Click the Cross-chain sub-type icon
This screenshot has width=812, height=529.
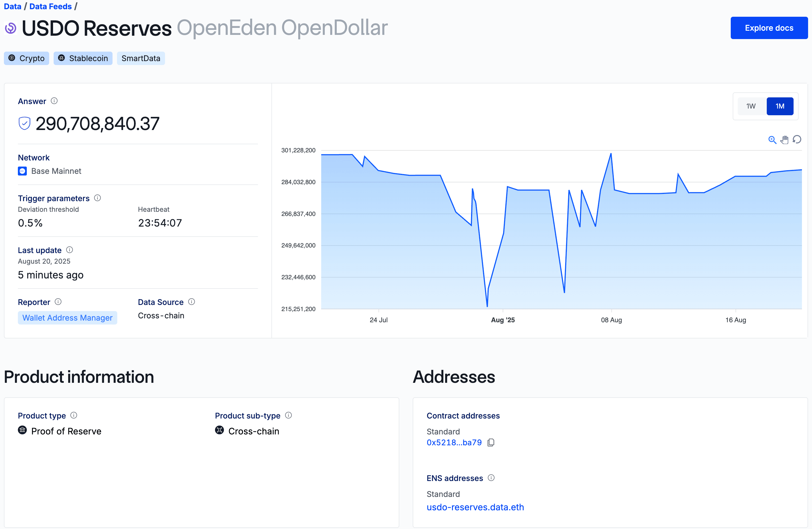(x=220, y=430)
